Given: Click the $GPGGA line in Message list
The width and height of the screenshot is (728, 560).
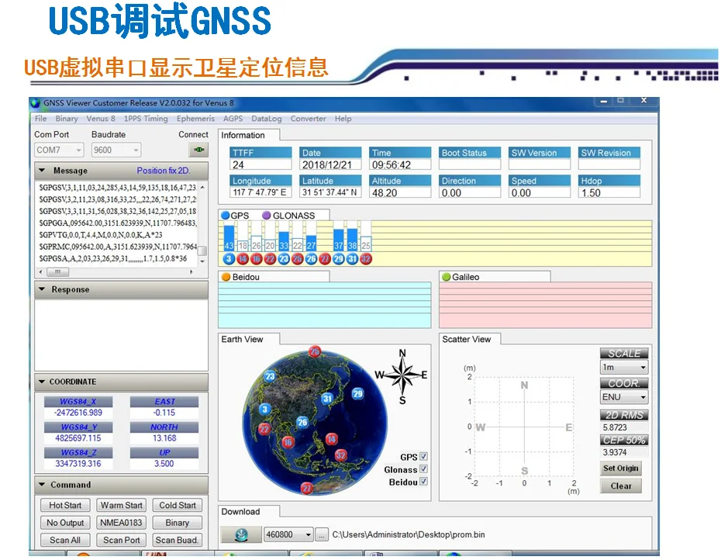Looking at the screenshot, I should click(118, 223).
